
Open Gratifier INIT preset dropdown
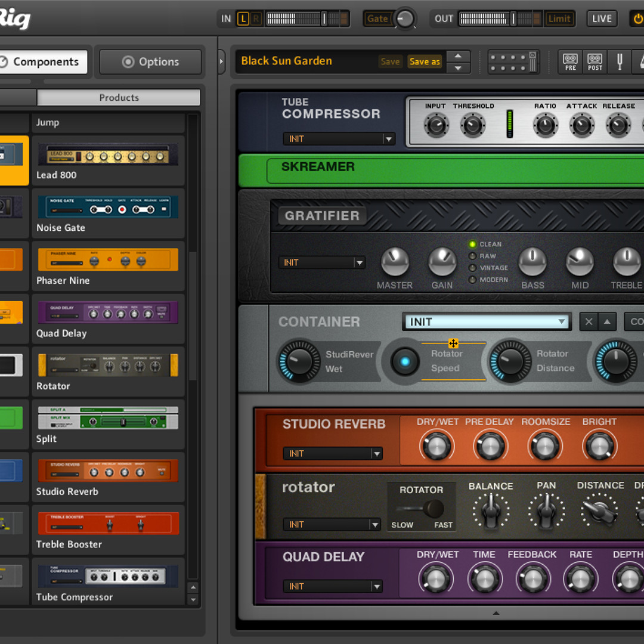(321, 262)
